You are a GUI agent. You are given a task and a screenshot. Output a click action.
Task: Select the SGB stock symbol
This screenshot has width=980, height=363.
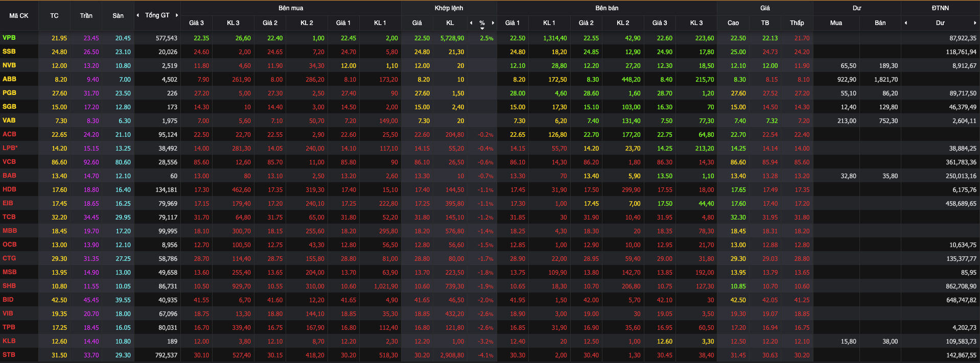click(x=9, y=107)
